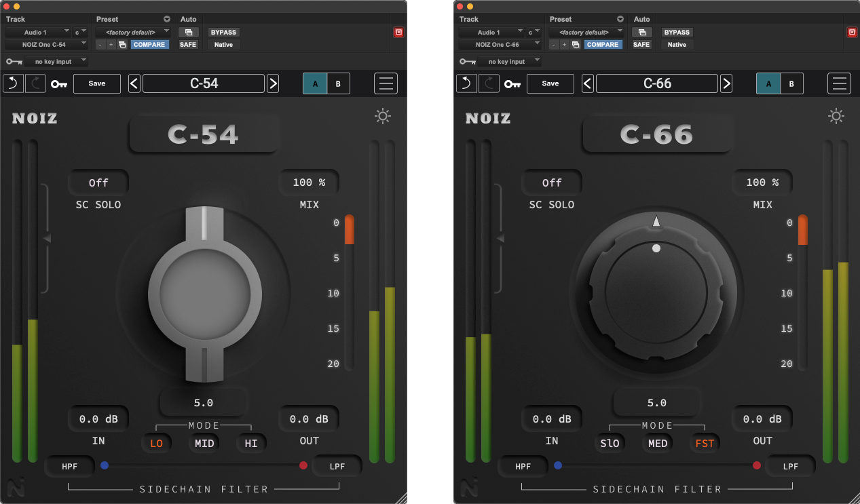Toggle SC SOLO on the C-66 plugin
Image resolution: width=860 pixels, height=504 pixels.
pyautogui.click(x=551, y=182)
